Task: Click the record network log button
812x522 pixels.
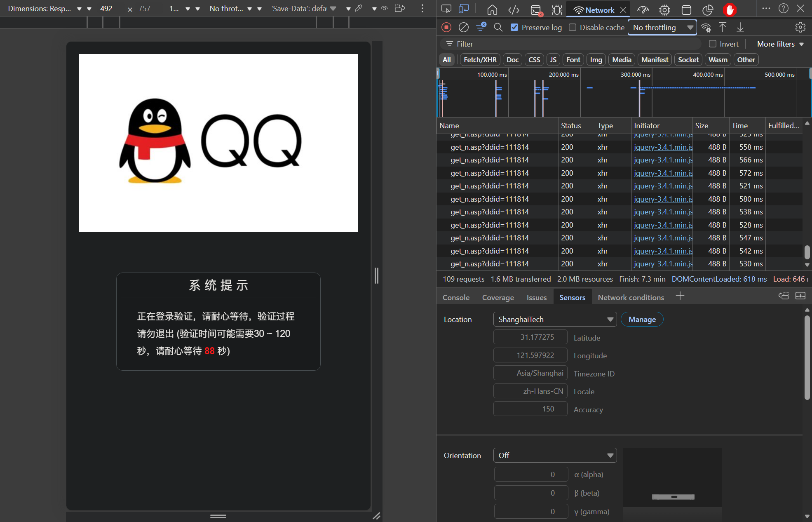Action: tap(446, 27)
